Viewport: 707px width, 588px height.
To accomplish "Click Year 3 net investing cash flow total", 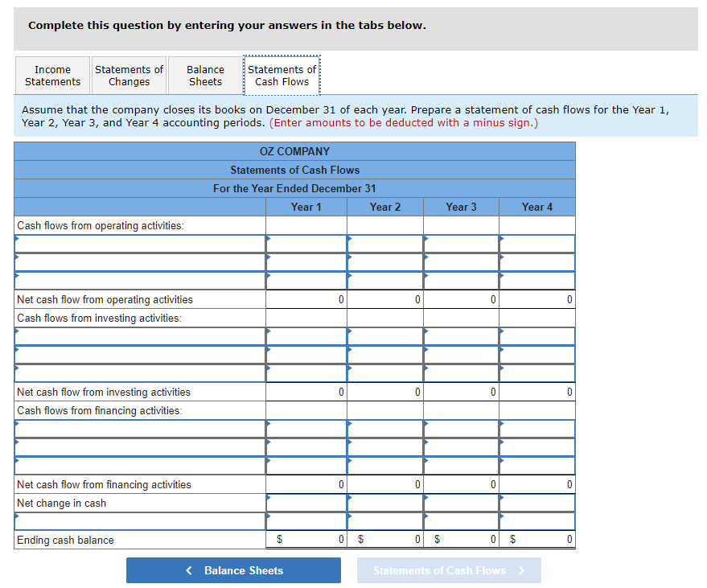I will (461, 392).
